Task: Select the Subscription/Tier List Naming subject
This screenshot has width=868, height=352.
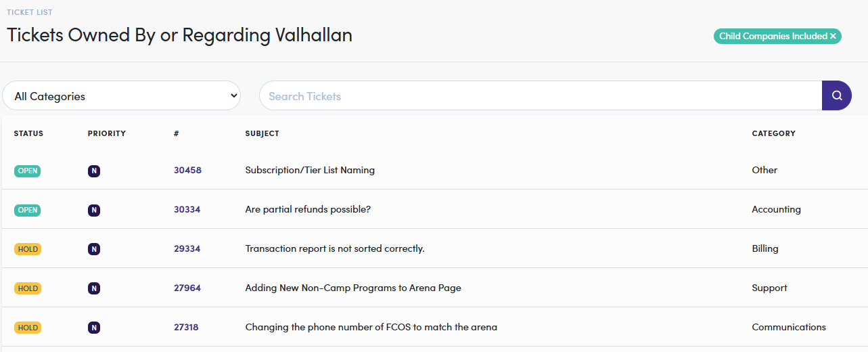Action: [310, 171]
